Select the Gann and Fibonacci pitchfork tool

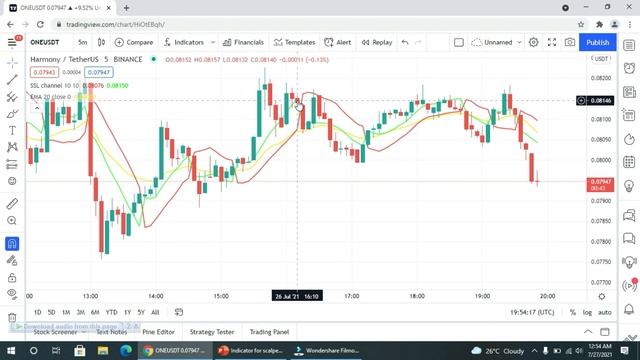(12, 97)
